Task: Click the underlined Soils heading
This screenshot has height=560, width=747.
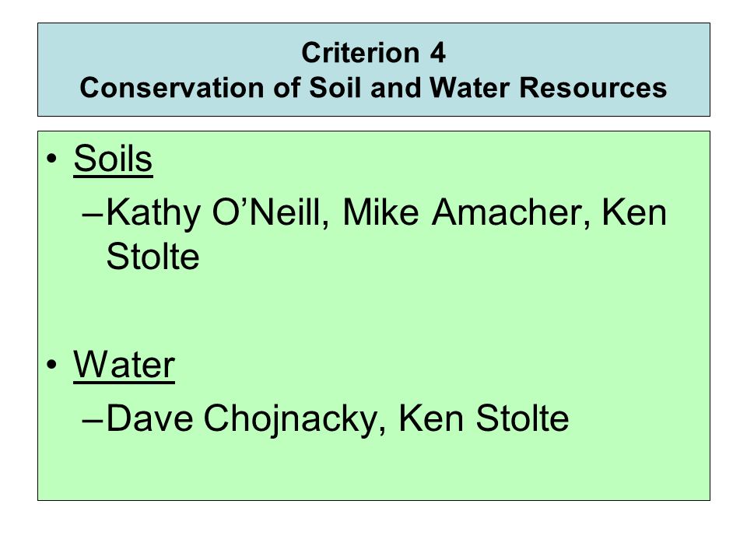Action: click(113, 159)
